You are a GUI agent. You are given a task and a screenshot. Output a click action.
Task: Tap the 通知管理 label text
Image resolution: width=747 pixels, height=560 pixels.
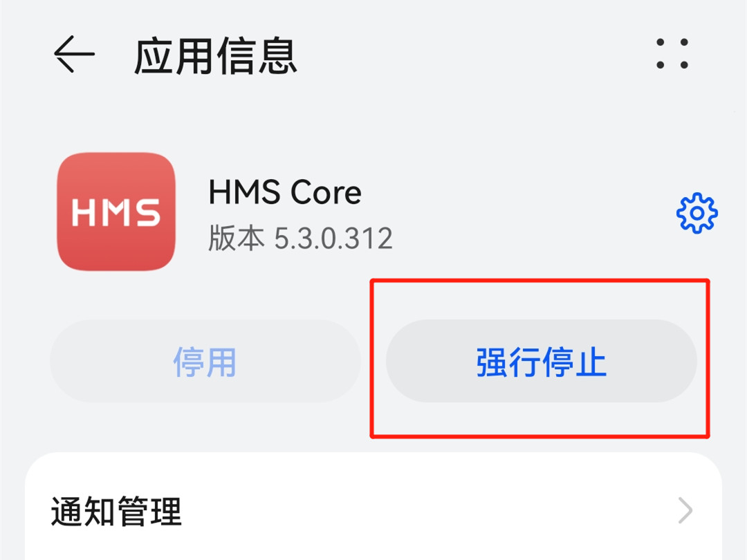pyautogui.click(x=116, y=511)
